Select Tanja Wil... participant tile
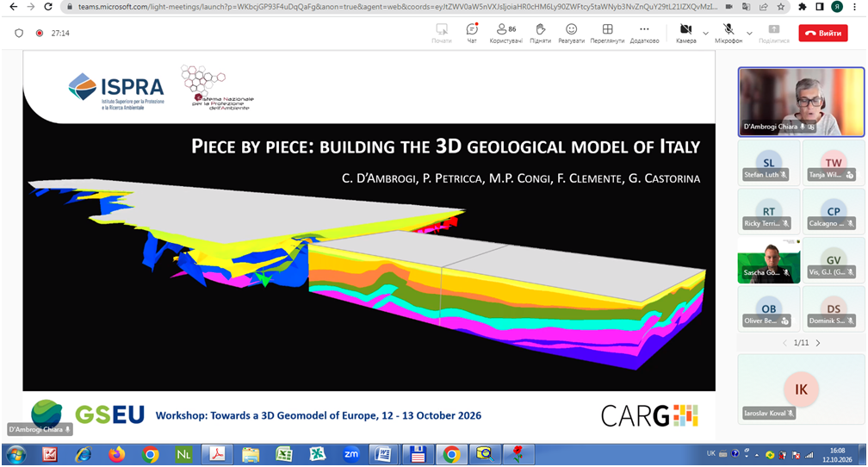868x467 pixels. pyautogui.click(x=834, y=163)
